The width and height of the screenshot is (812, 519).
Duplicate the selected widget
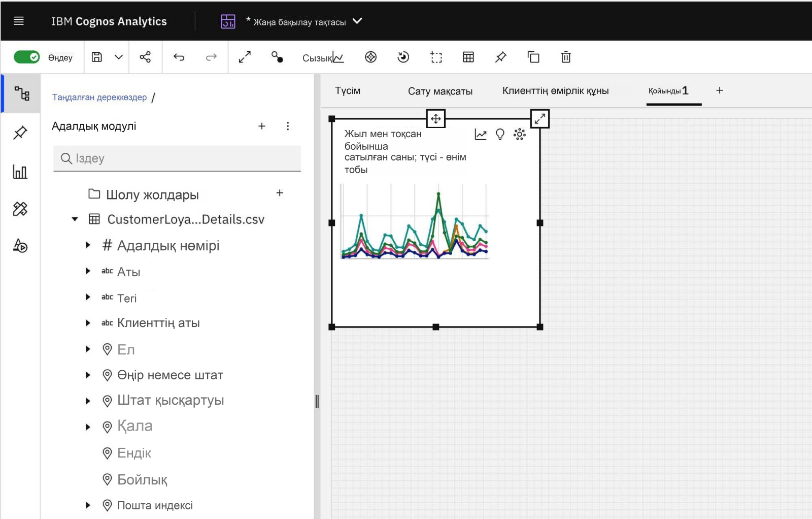click(x=533, y=57)
